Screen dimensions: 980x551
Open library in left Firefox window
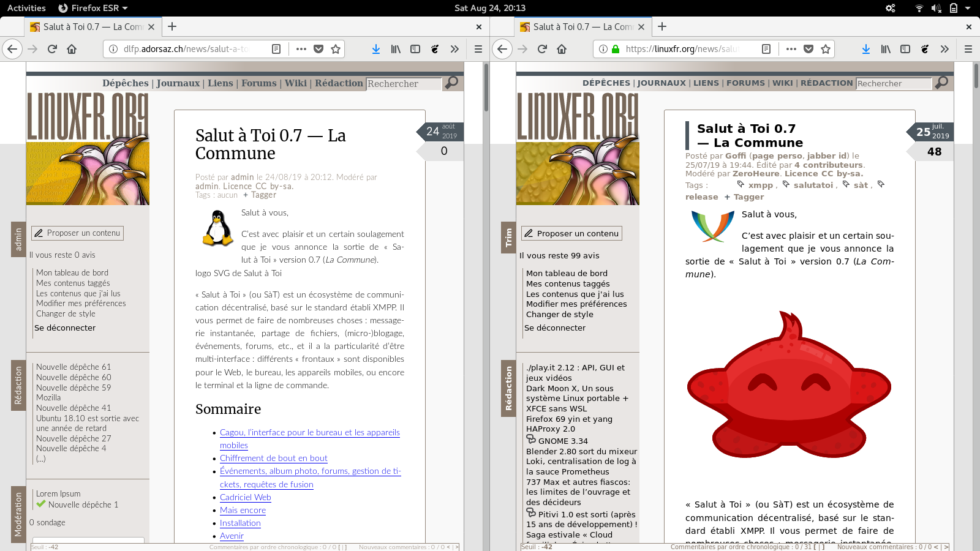(396, 49)
